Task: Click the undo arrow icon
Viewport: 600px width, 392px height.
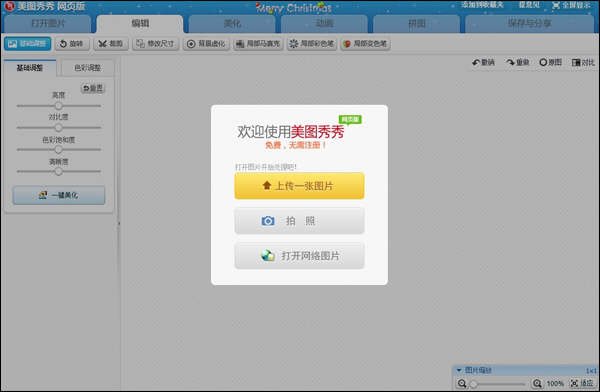Action: tap(476, 62)
